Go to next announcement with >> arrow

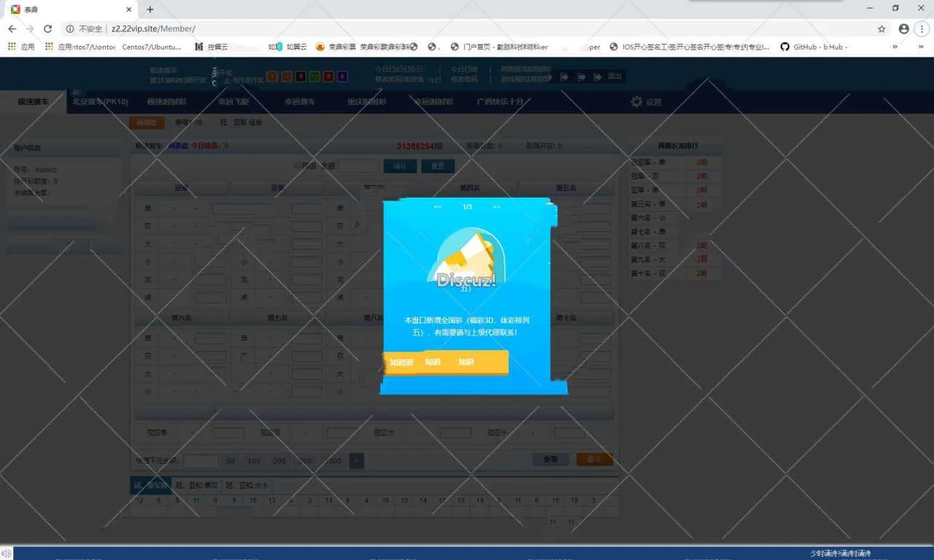pyautogui.click(x=496, y=207)
